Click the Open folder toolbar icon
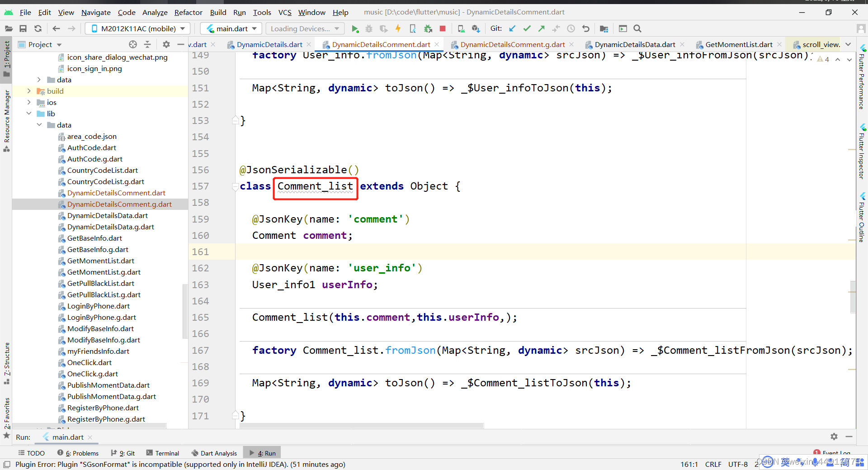 tap(9, 28)
